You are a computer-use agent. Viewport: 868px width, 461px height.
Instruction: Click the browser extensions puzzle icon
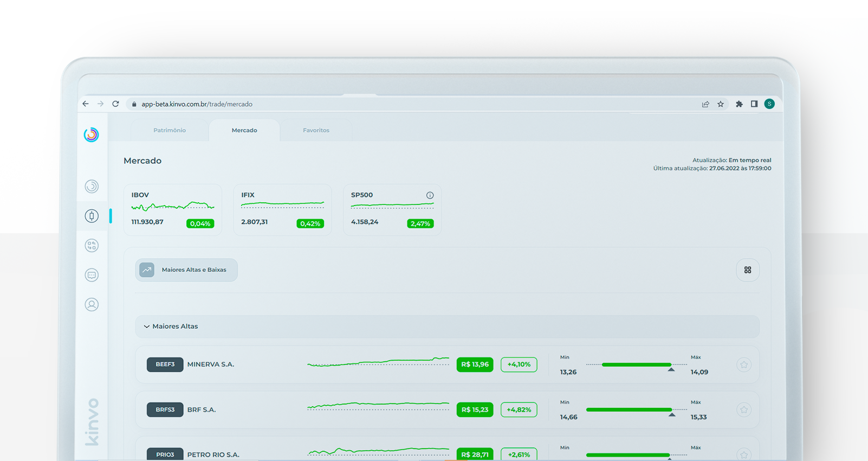click(739, 104)
